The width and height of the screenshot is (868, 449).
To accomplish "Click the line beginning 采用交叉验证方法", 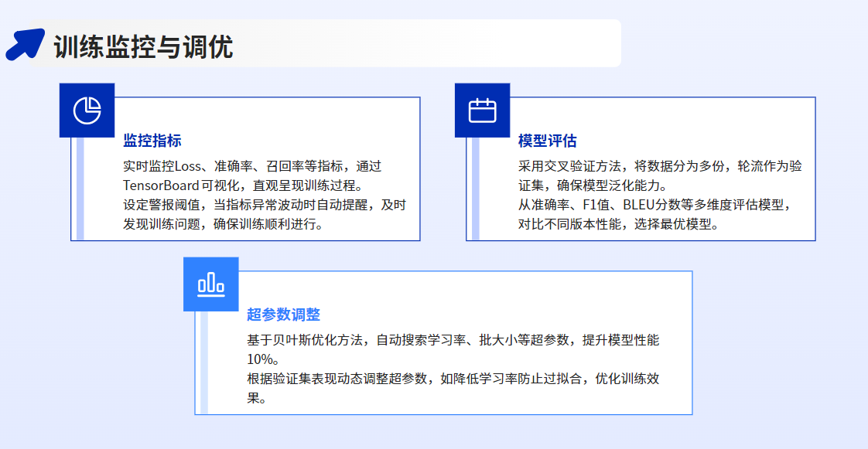I will (660, 166).
